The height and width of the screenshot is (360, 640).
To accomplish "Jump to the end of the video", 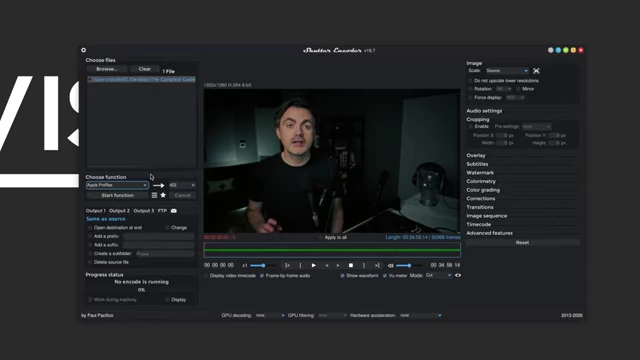I will pyautogui.click(x=377, y=265).
